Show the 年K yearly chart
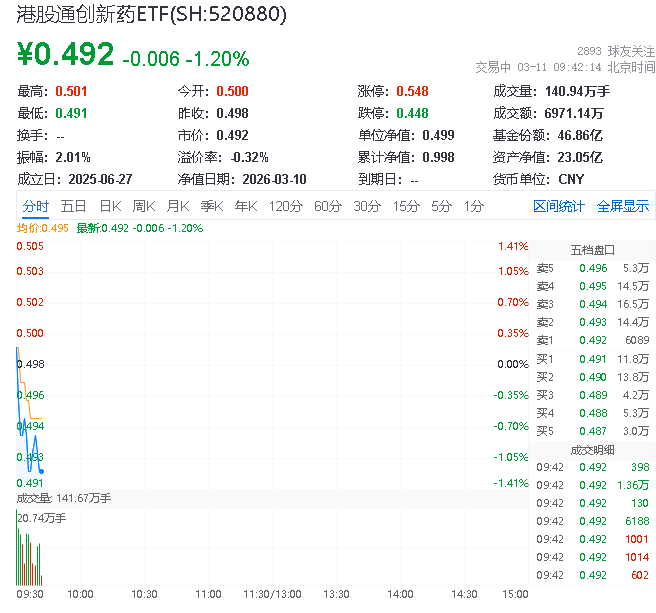The width and height of the screenshot is (656, 613). (x=245, y=206)
